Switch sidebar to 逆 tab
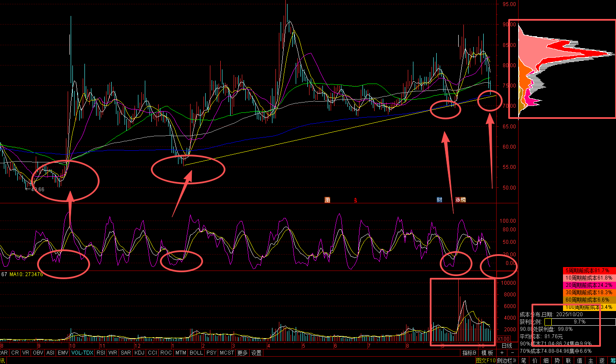616x364 pixels. [602, 361]
